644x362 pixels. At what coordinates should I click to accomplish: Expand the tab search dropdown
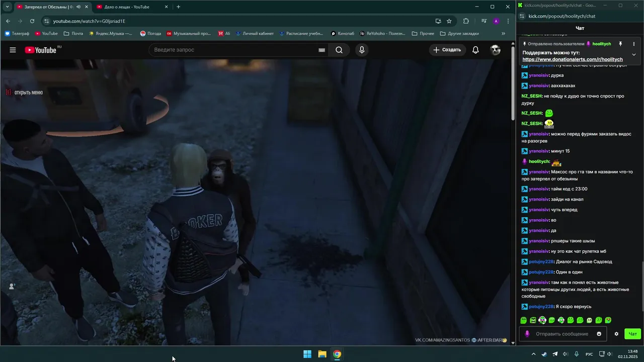tap(7, 7)
